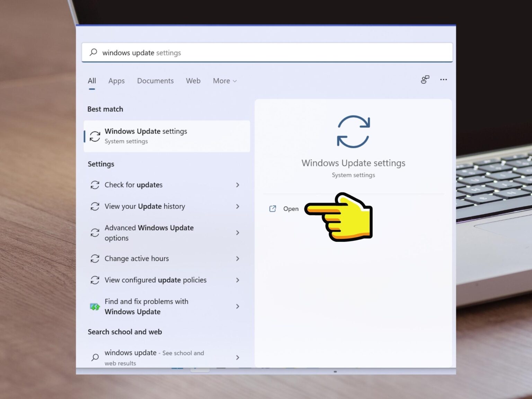Screen dimensions: 532x399
Task: Click the sync icon beside Change active hours
Action: [95, 259]
